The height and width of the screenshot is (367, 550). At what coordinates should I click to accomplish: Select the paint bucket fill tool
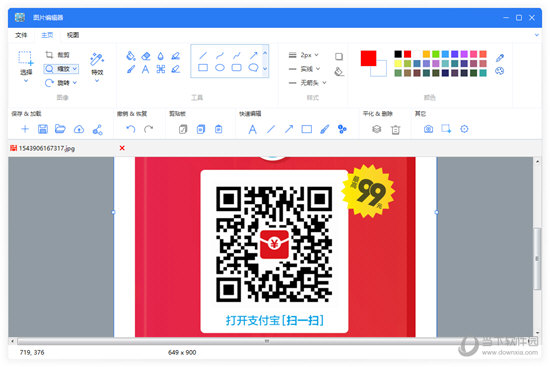130,55
